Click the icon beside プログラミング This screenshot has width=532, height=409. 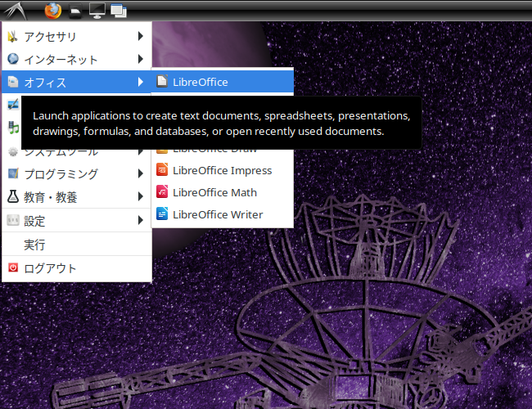click(x=13, y=173)
